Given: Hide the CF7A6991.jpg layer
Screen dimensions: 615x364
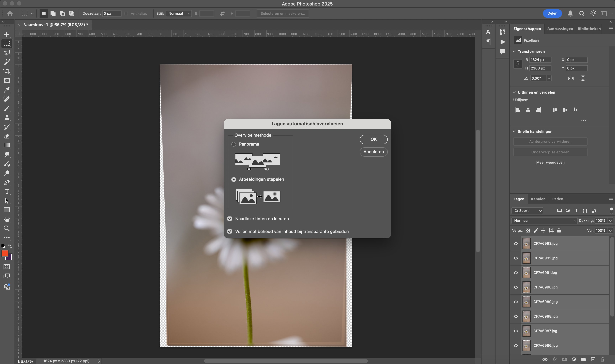Looking at the screenshot, I should [516, 273].
